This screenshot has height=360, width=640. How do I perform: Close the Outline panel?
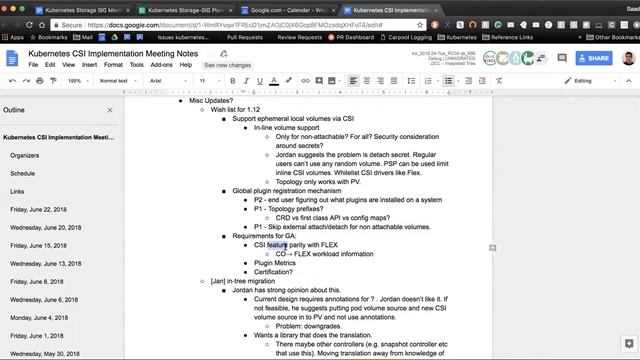click(x=110, y=110)
